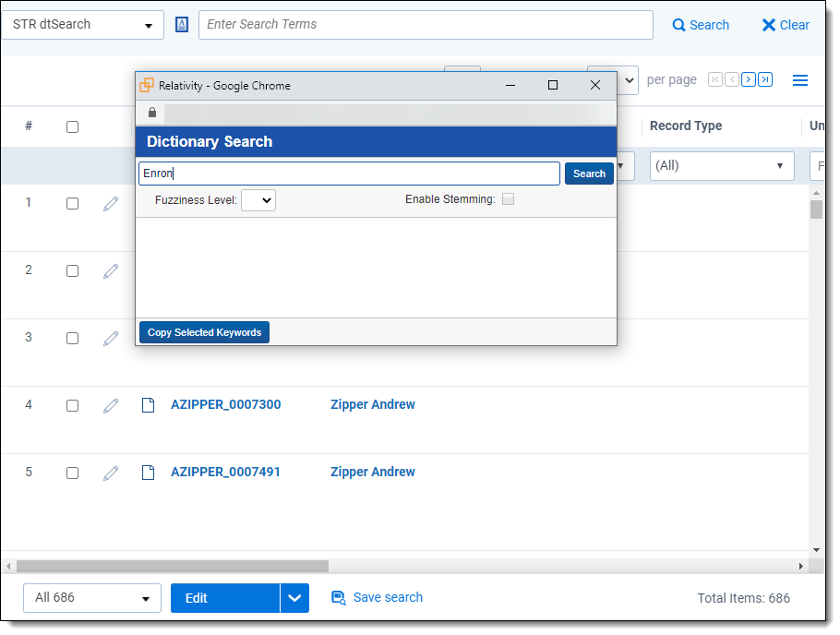Check the box for row 2
840x635 pixels.
point(72,271)
